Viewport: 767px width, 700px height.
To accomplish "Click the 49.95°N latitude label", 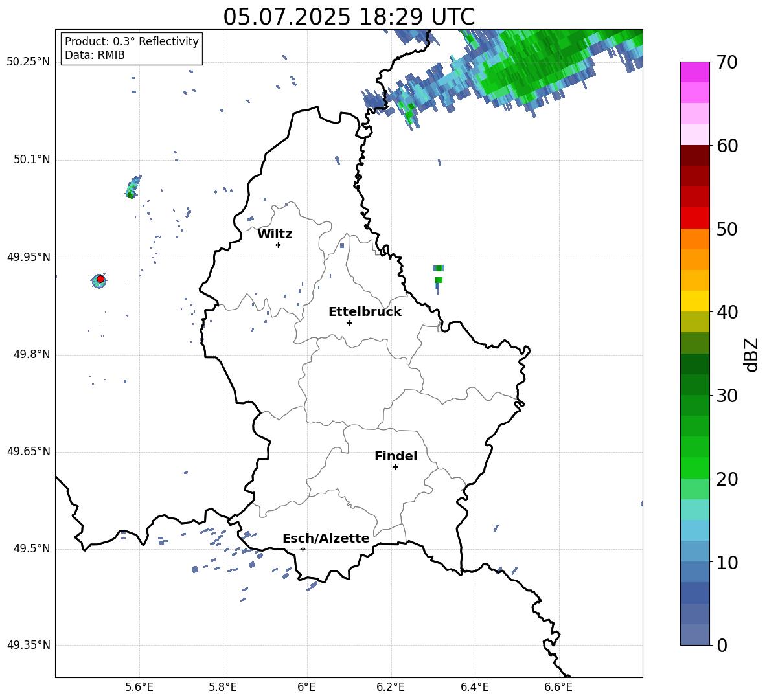I will tap(29, 257).
